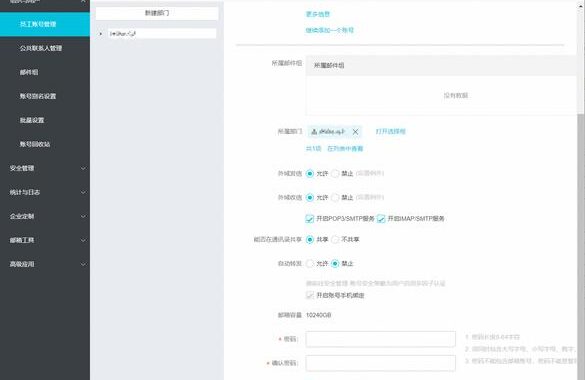This screenshot has width=585, height=380.
Task: Select 共享 for address book sharing
Action: coord(310,239)
